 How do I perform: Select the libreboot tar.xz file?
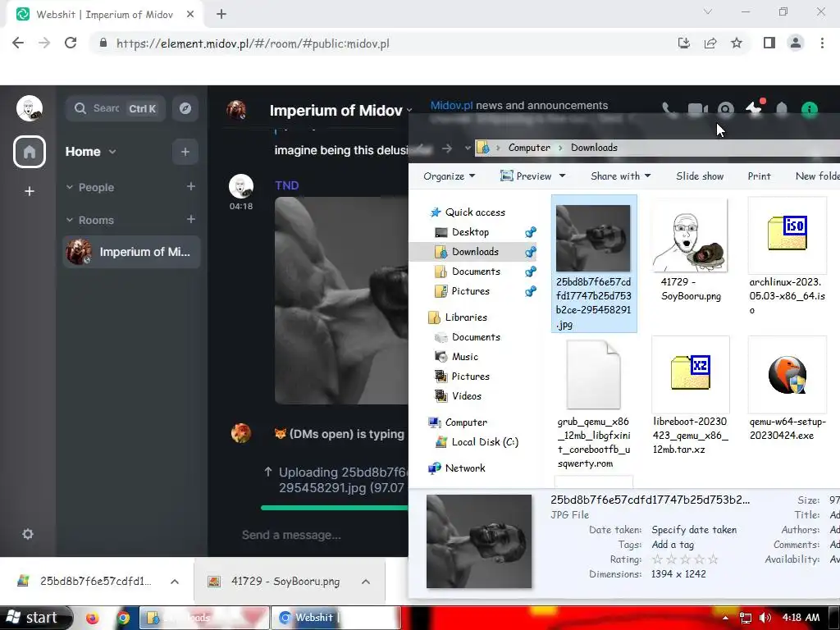pyautogui.click(x=691, y=396)
